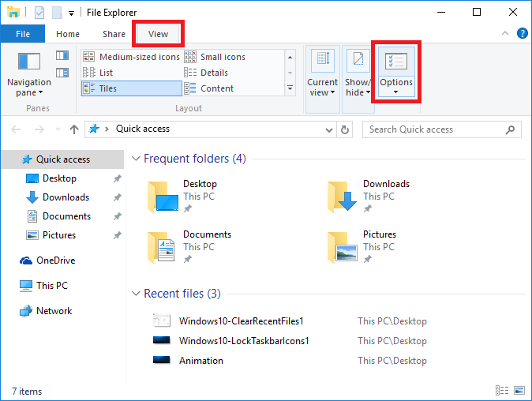
Task: Select Medium-sized icons layout
Action: point(131,57)
